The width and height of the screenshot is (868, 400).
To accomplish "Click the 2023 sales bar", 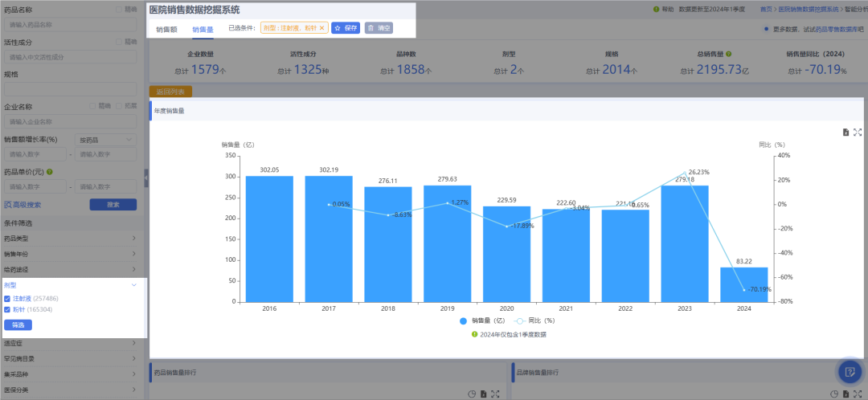I will 685,244.
